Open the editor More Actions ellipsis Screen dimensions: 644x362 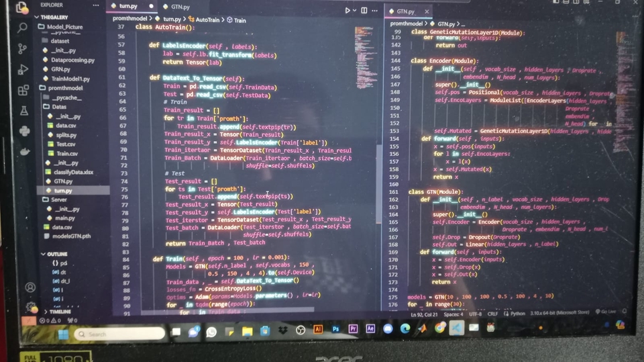(374, 11)
